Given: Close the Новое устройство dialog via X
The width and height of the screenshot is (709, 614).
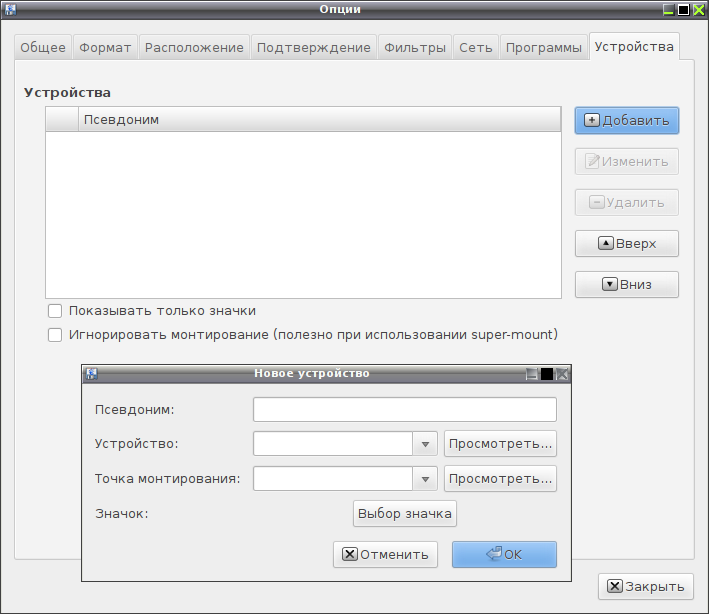Looking at the screenshot, I should tap(562, 374).
